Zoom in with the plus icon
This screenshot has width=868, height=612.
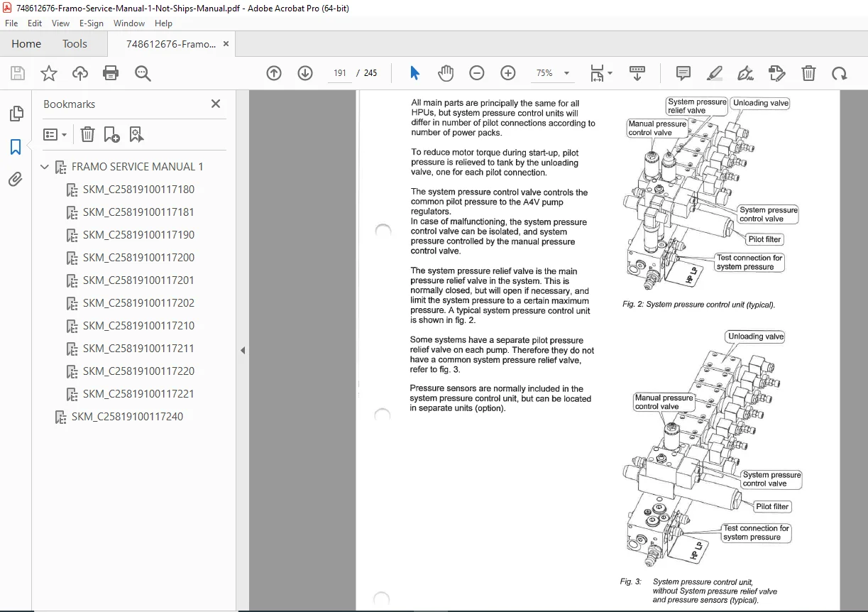(x=508, y=73)
